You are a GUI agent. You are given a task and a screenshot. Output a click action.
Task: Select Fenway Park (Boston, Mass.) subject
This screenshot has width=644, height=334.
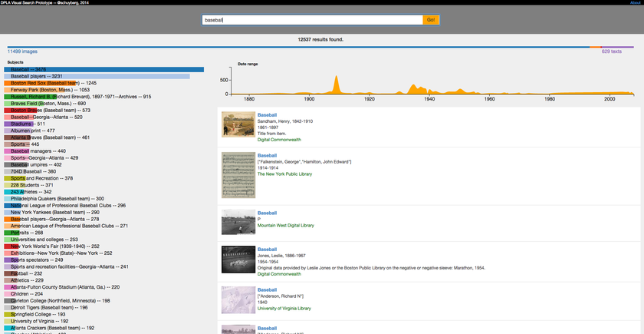click(47, 90)
